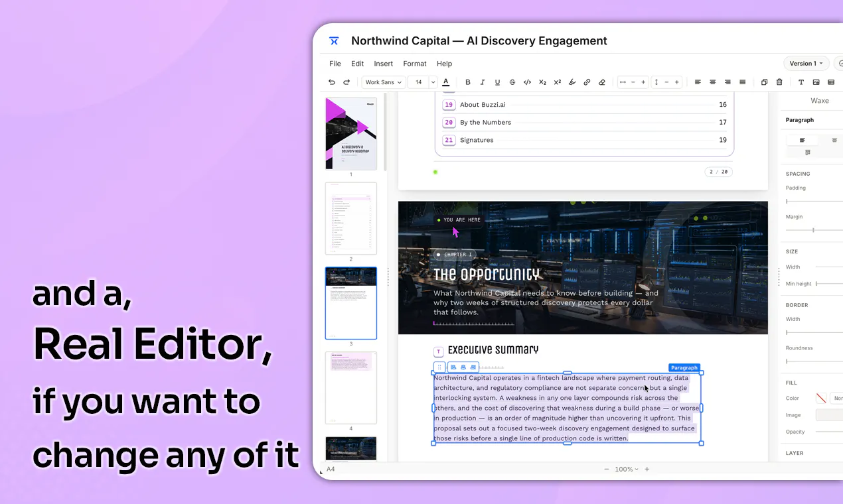This screenshot has height=504, width=843.
Task: Justify text in toolbar
Action: 743,82
